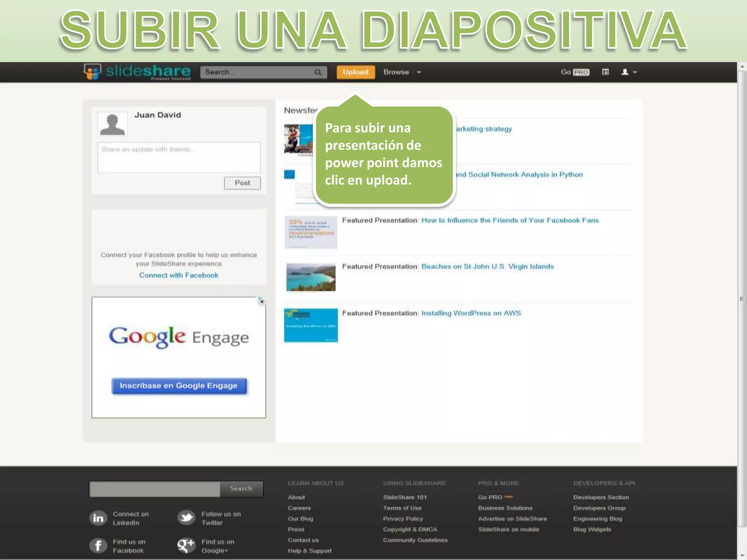Click the footer search input field
747x560 pixels.
pos(155,489)
